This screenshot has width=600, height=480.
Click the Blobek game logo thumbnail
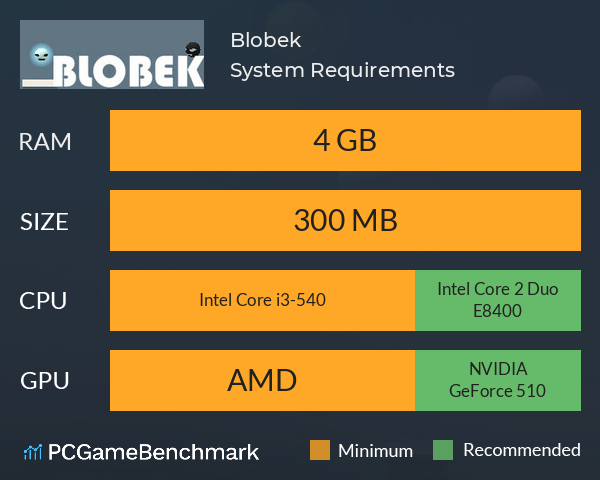click(112, 54)
